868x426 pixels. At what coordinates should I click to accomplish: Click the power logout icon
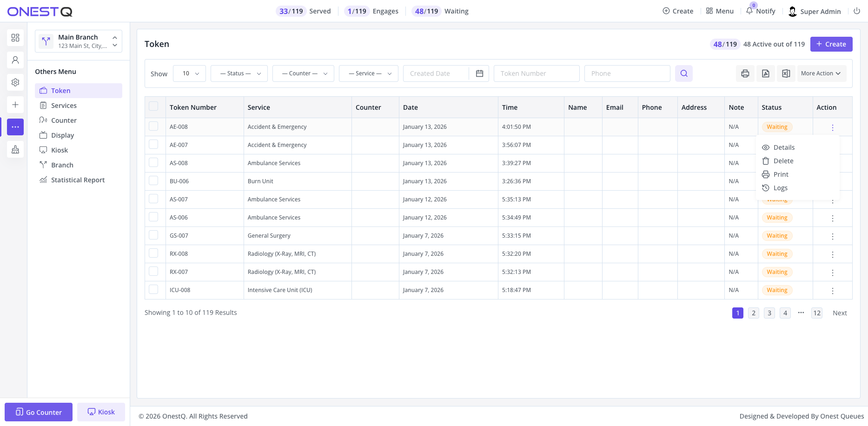[x=857, y=11]
